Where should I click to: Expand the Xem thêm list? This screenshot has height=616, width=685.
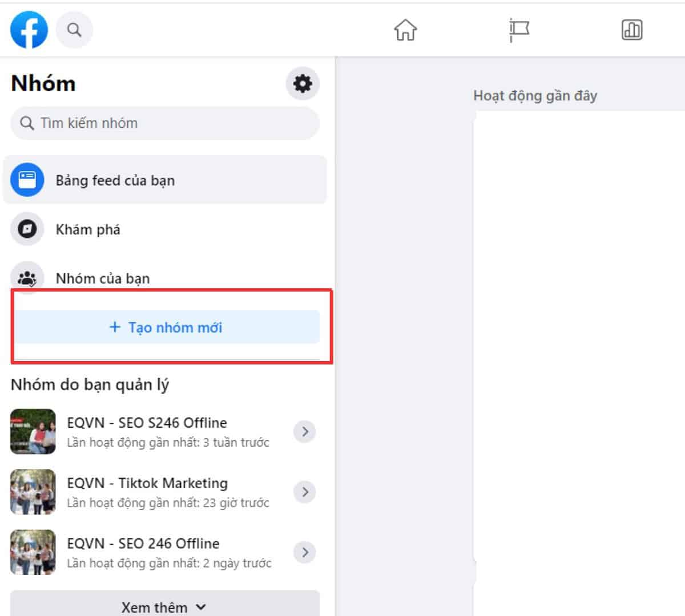(x=164, y=607)
